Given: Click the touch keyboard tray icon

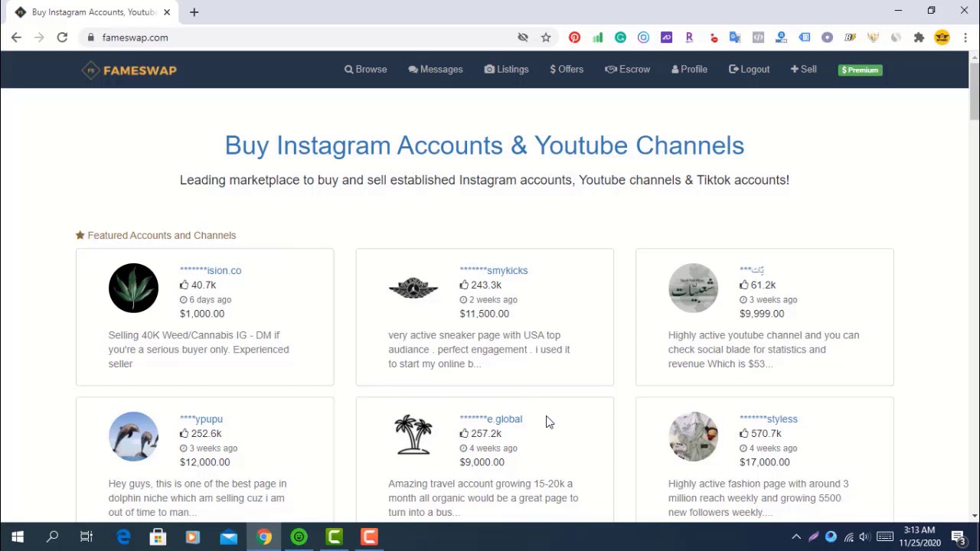Looking at the screenshot, I should 885,537.
